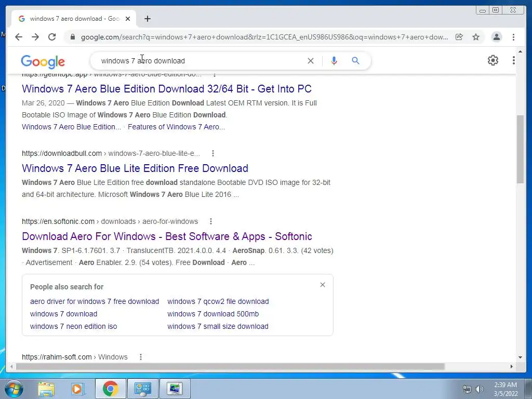The height and width of the screenshot is (399, 532).
Task: Open Windows 7 Aero Blue Lite Edition result
Action: [x=135, y=168]
